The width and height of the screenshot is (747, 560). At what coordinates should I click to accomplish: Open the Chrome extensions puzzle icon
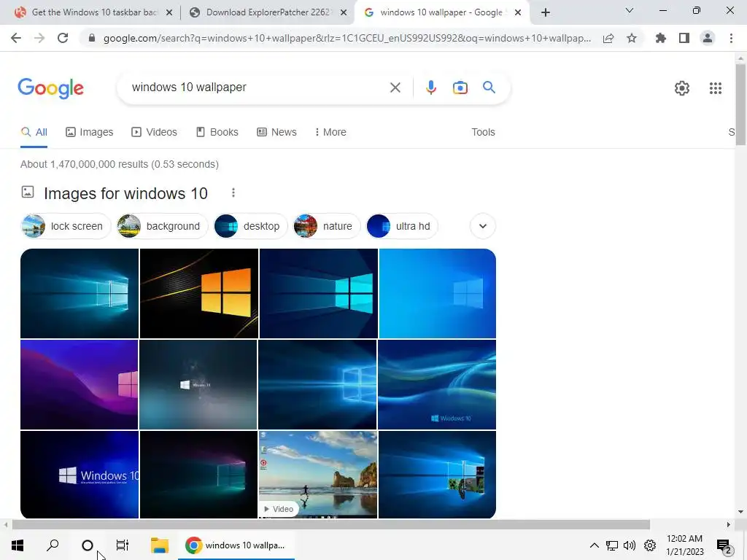pos(661,38)
